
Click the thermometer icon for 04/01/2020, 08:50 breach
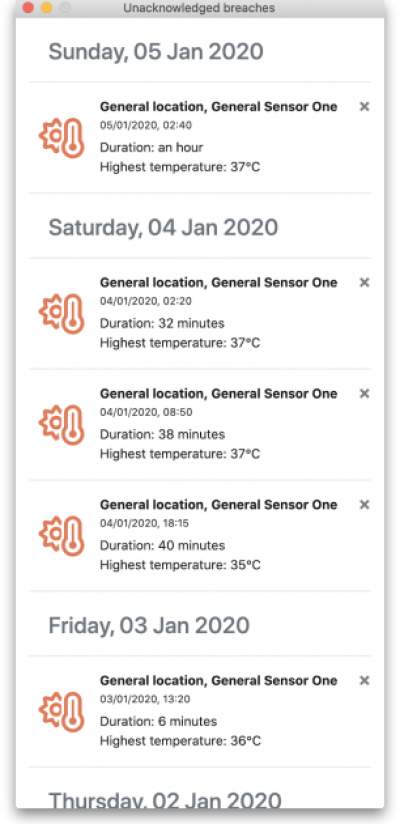[x=62, y=425]
